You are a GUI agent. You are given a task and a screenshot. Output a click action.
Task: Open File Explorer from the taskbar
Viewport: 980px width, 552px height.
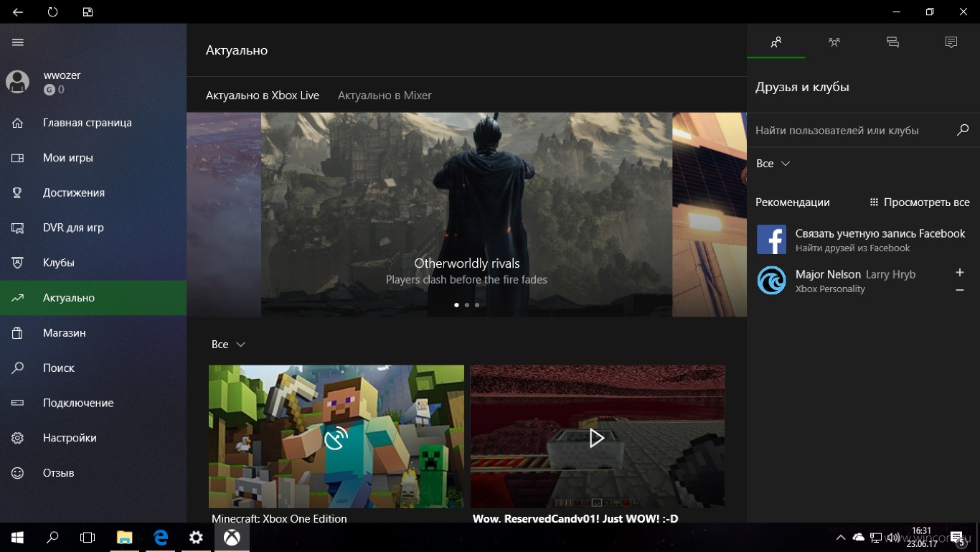(125, 538)
